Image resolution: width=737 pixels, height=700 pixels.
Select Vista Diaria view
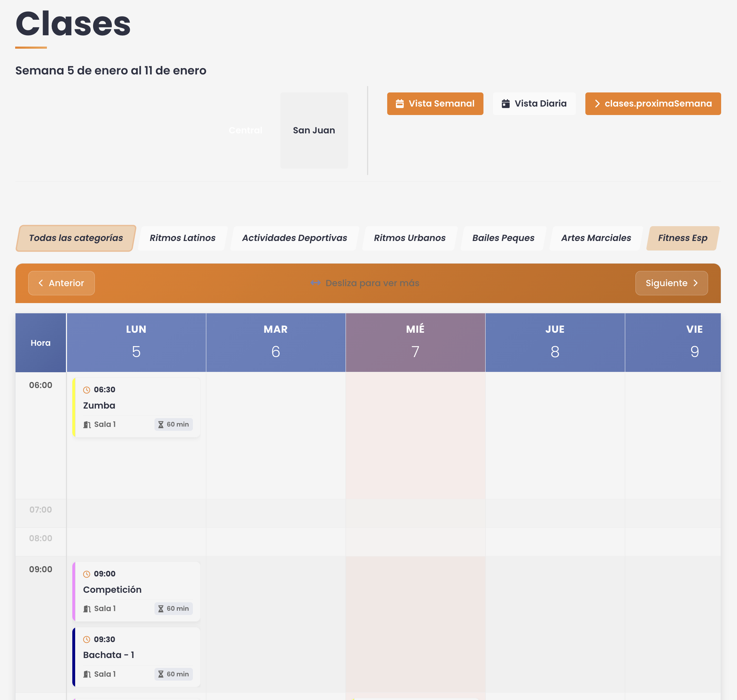(x=534, y=104)
